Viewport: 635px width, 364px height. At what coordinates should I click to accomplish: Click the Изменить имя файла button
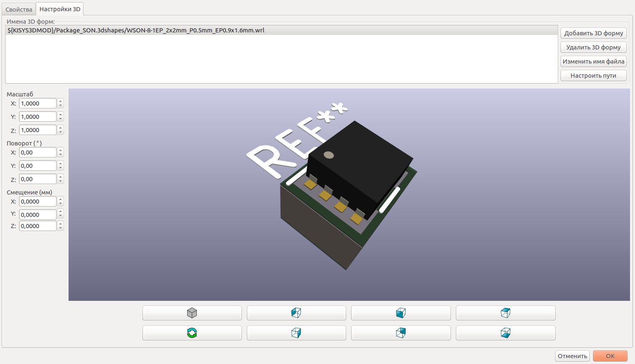593,61
